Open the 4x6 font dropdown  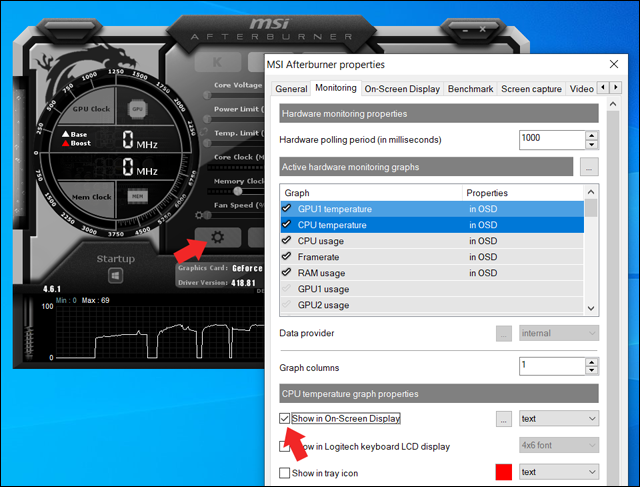point(559,445)
